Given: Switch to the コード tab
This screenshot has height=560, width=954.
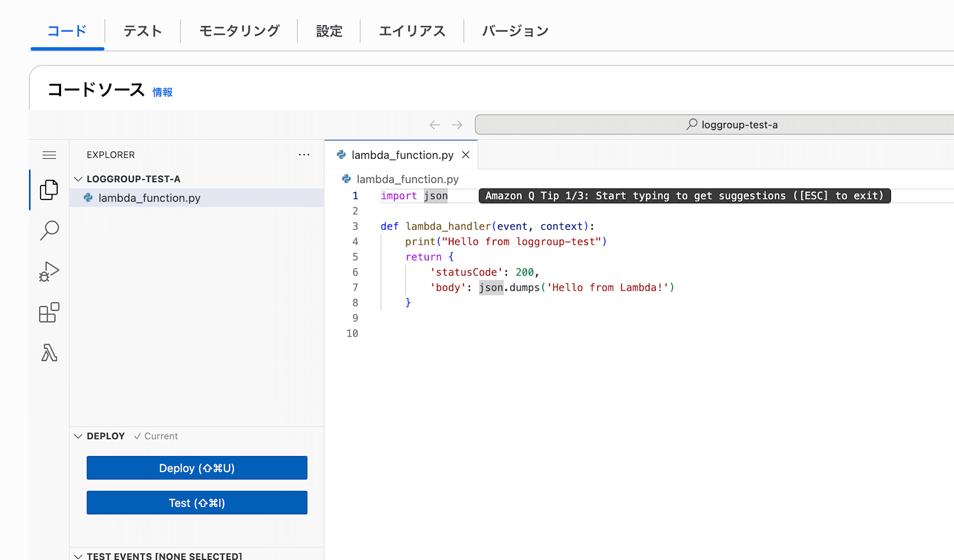Looking at the screenshot, I should tap(67, 31).
